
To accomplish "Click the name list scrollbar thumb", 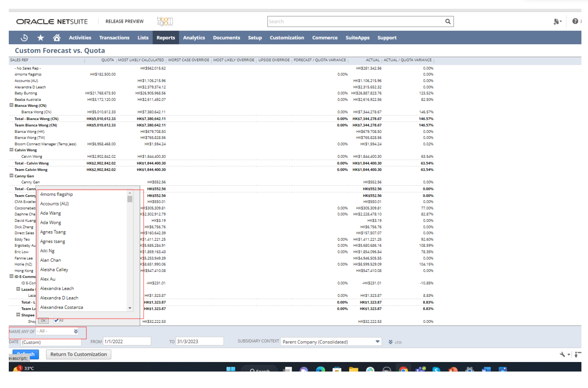I will [130, 199].
